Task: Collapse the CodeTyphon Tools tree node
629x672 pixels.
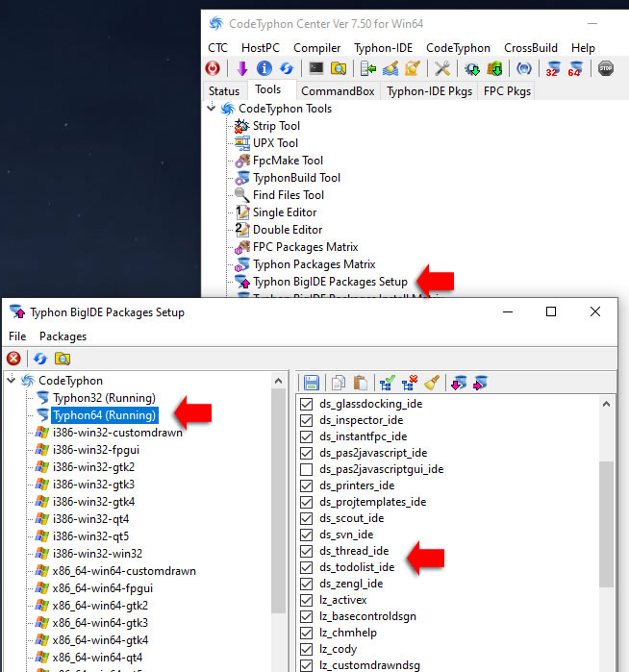Action: click(211, 108)
